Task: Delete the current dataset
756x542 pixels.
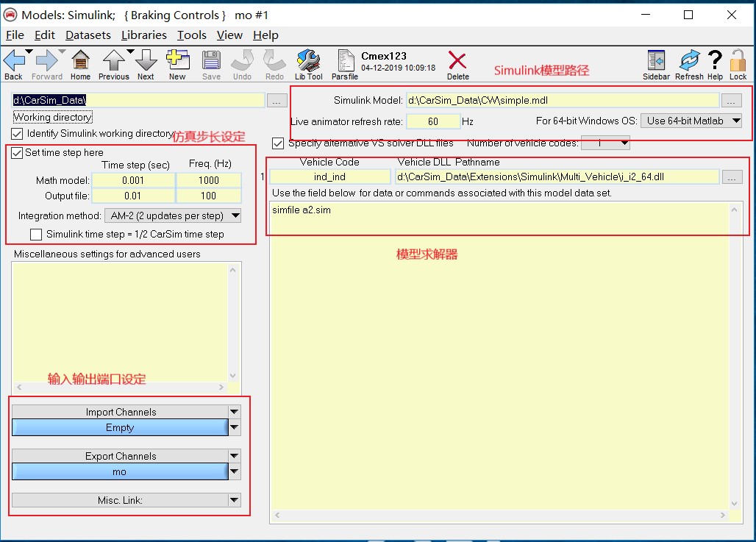Action: tap(457, 64)
